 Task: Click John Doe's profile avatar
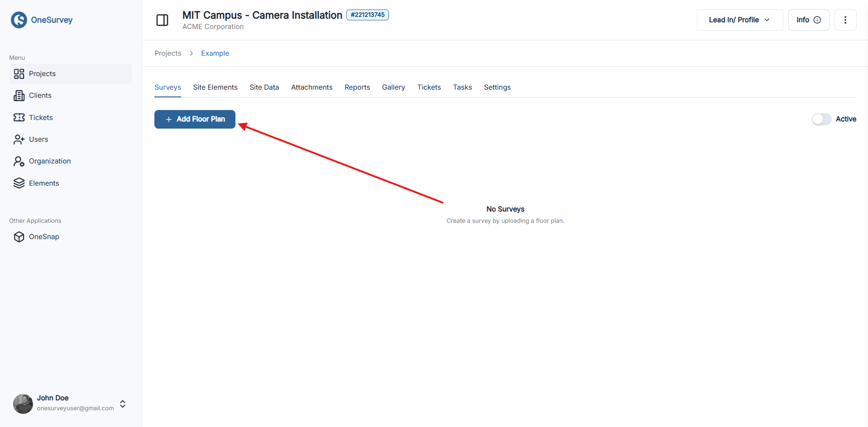coord(23,403)
